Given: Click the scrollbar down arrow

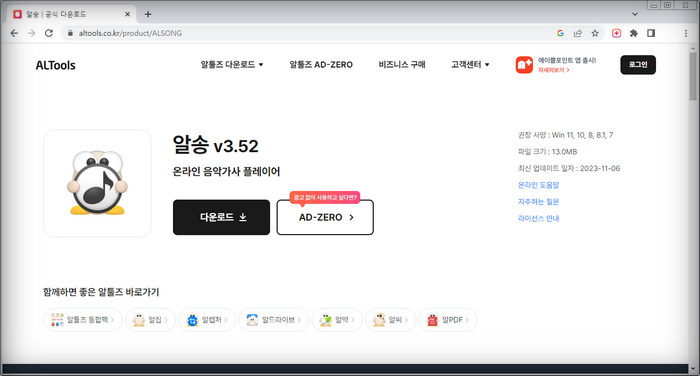Looking at the screenshot, I should coord(693,369).
